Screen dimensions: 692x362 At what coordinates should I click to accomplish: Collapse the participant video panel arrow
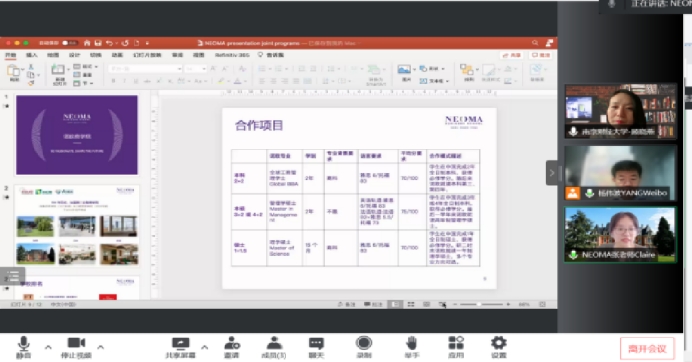tap(552, 173)
